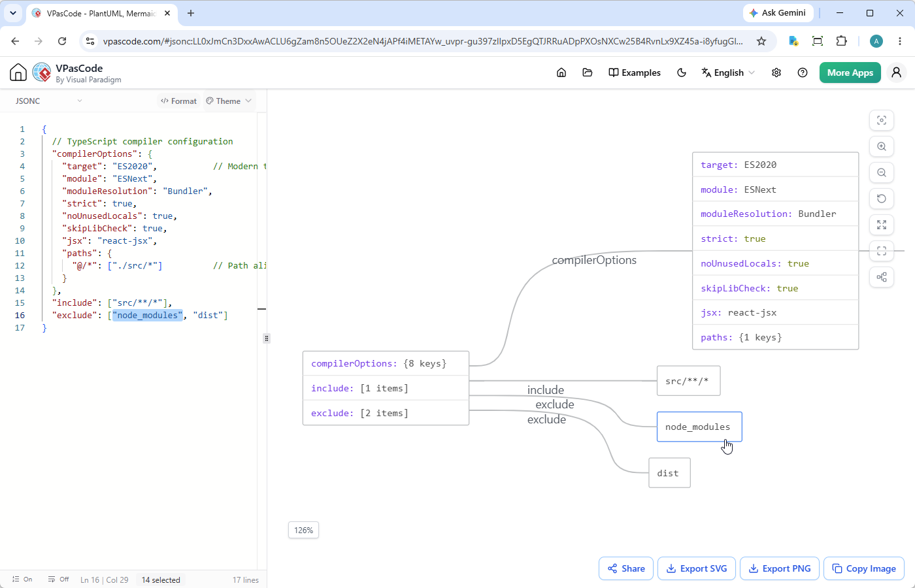Click the 126% zoom level indicator

[x=303, y=530]
